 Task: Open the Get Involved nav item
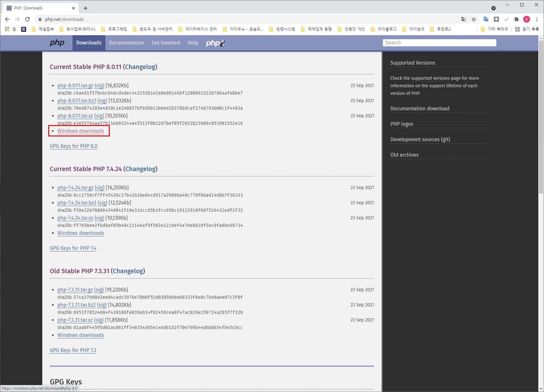pos(166,43)
